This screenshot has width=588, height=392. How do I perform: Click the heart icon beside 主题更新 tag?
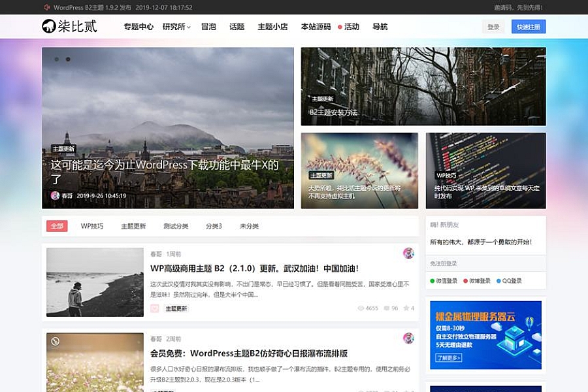pyautogui.click(x=154, y=308)
